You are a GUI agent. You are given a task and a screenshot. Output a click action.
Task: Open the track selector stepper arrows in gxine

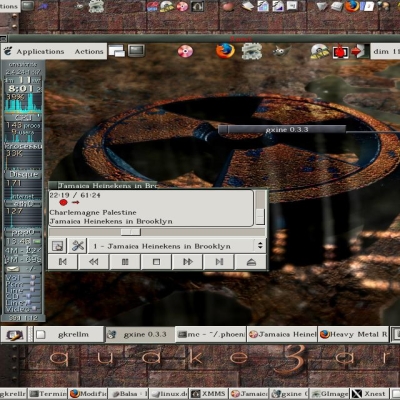coord(260,246)
